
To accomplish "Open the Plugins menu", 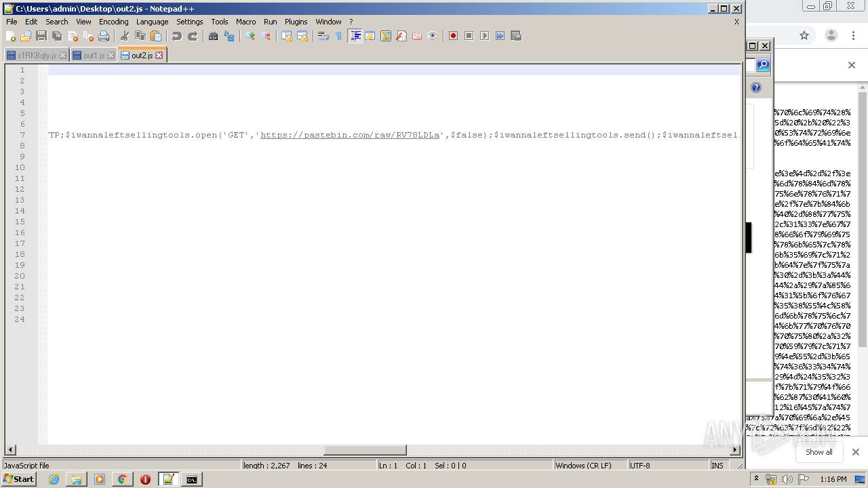I will pyautogui.click(x=296, y=22).
